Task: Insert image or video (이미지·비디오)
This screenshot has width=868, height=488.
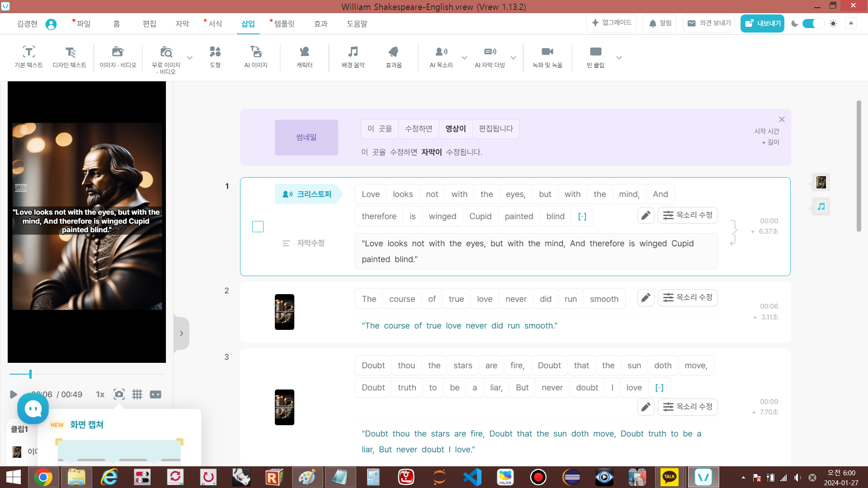Action: pos(118,57)
